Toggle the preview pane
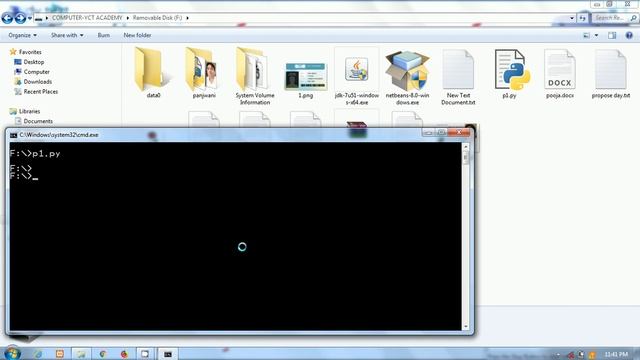Screen dimensions: 640x360 612,36
